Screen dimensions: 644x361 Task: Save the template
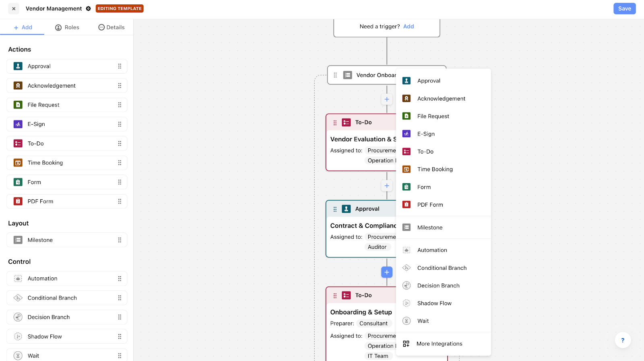click(624, 8)
